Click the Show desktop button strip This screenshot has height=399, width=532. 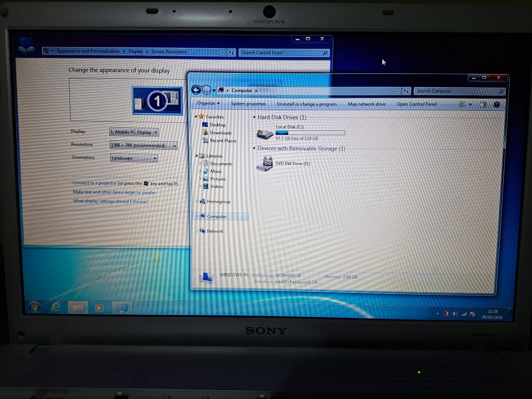(510, 315)
